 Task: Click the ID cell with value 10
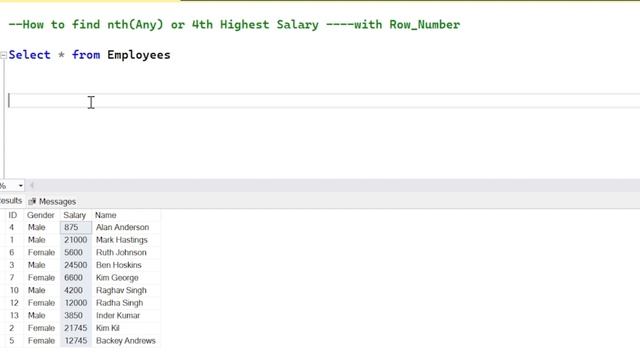(x=14, y=291)
